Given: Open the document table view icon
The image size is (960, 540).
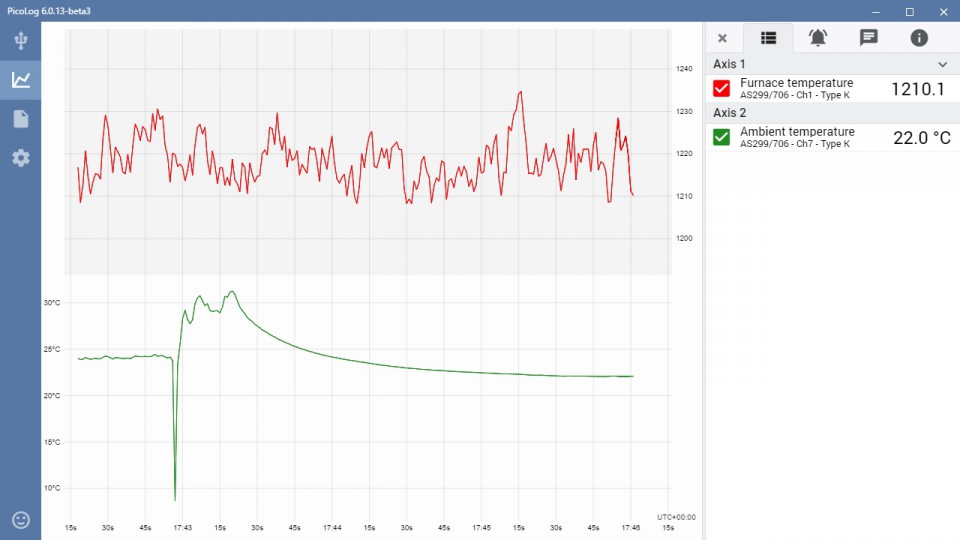Looking at the screenshot, I should point(21,119).
